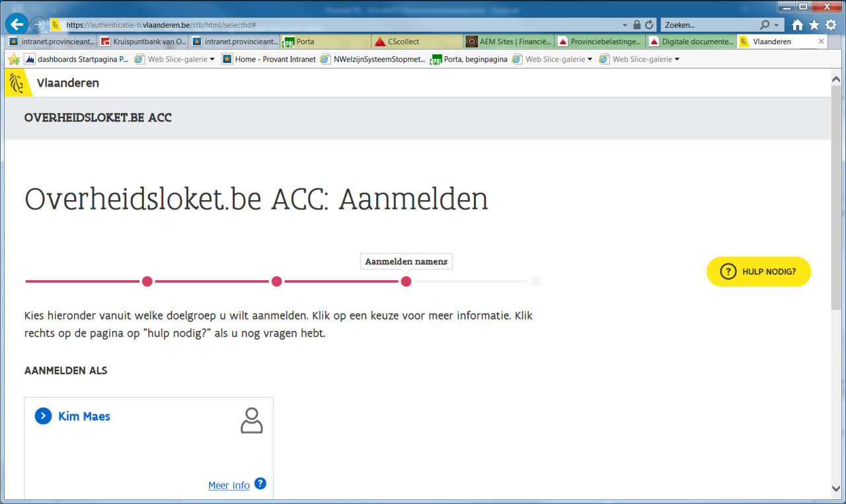
Task: Open browser settings gear icon
Action: coord(831,25)
